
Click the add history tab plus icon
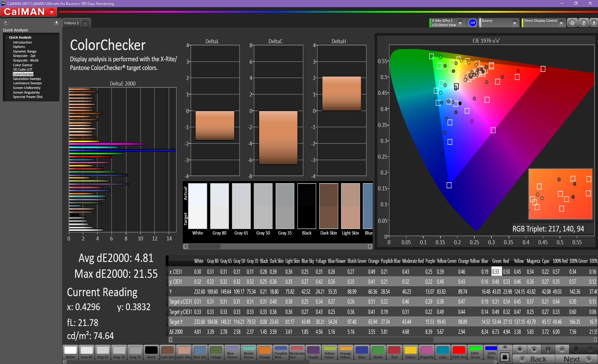[85, 23]
